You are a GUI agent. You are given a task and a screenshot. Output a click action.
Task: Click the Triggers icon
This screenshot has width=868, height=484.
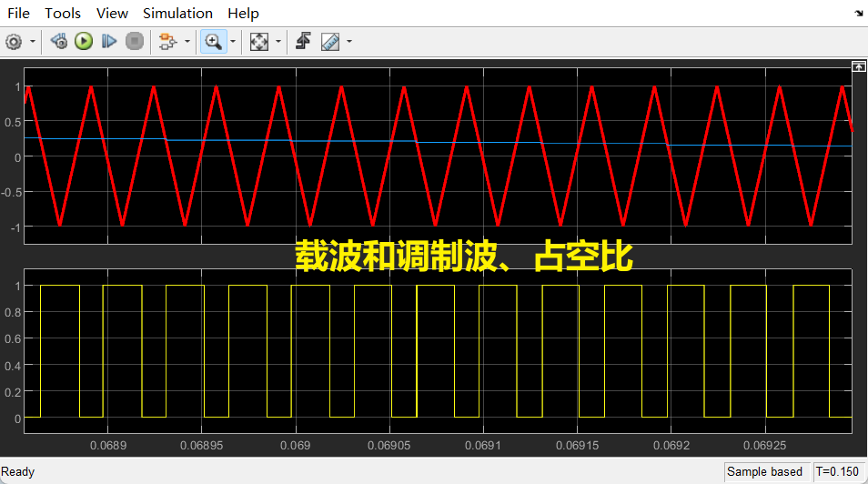pos(303,42)
